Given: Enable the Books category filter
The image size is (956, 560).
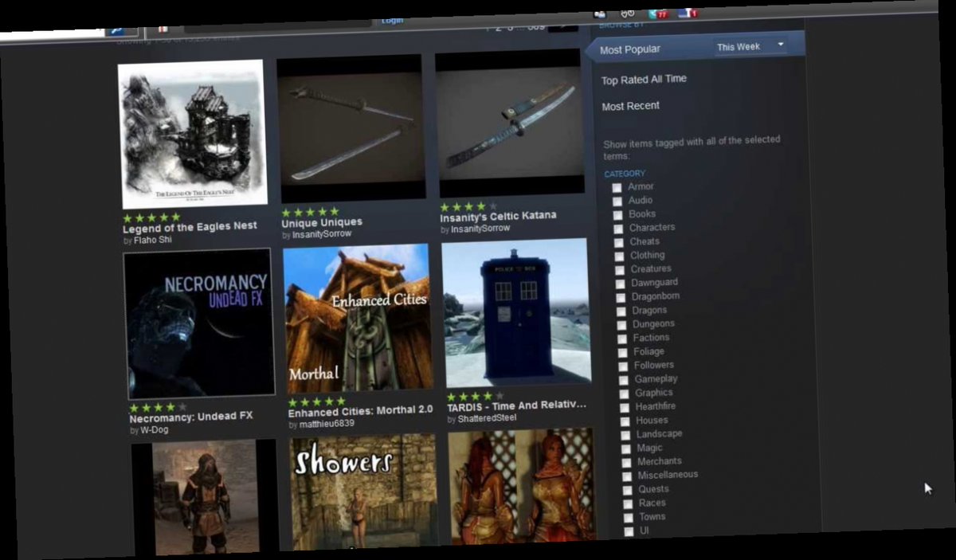Looking at the screenshot, I should [617, 214].
